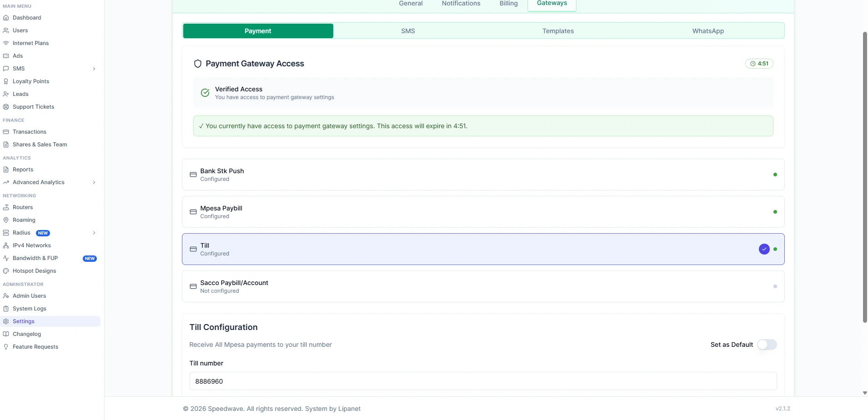Click the Internet Plans wifi icon
The width and height of the screenshot is (868, 420).
point(6,43)
